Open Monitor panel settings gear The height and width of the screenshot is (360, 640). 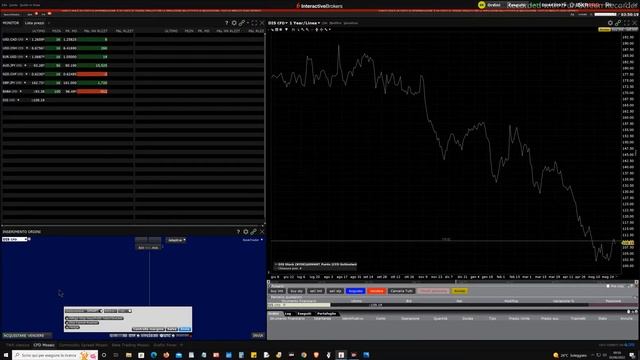tap(234, 23)
